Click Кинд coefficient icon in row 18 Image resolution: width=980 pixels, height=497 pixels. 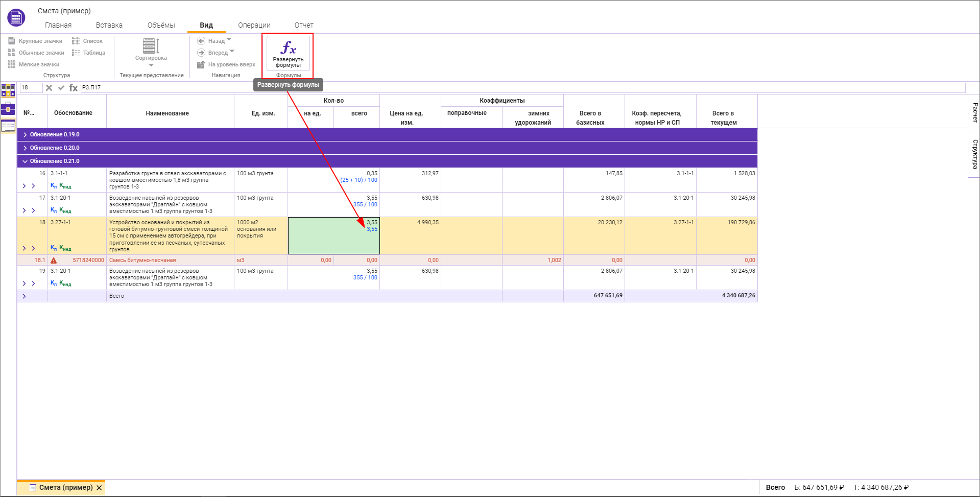click(x=65, y=248)
